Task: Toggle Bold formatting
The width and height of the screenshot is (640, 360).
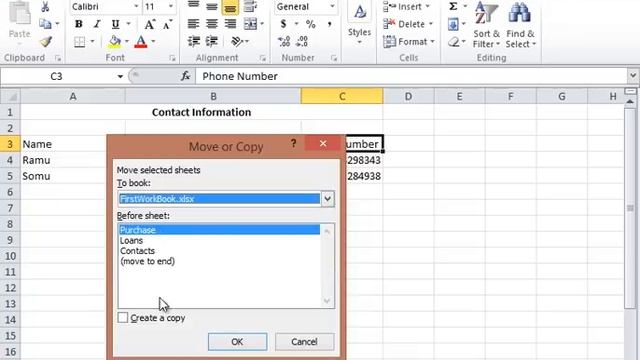Action: [79, 24]
